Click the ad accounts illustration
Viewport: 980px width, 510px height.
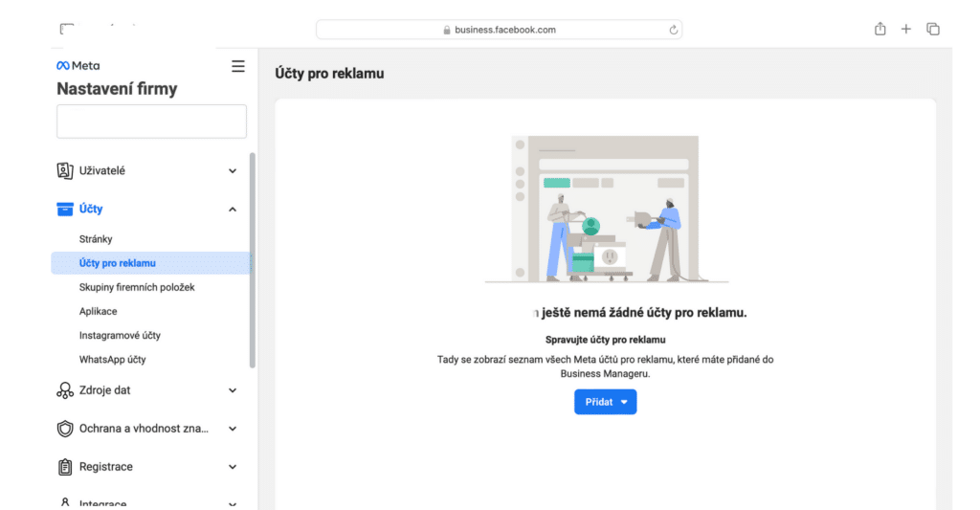[x=606, y=210]
